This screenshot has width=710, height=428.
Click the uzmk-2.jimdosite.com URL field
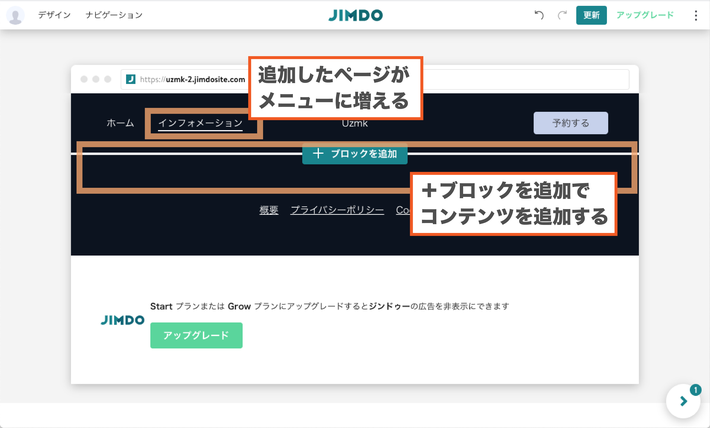tap(375, 79)
